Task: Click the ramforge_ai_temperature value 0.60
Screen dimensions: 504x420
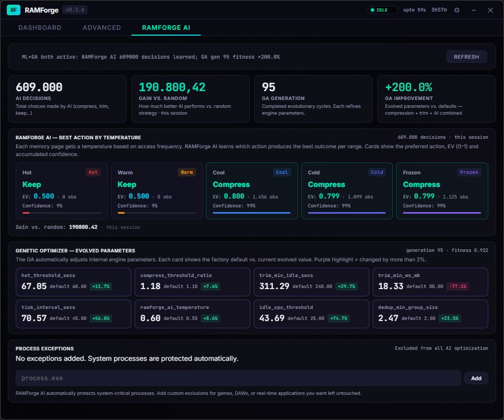Action: pyautogui.click(x=150, y=318)
